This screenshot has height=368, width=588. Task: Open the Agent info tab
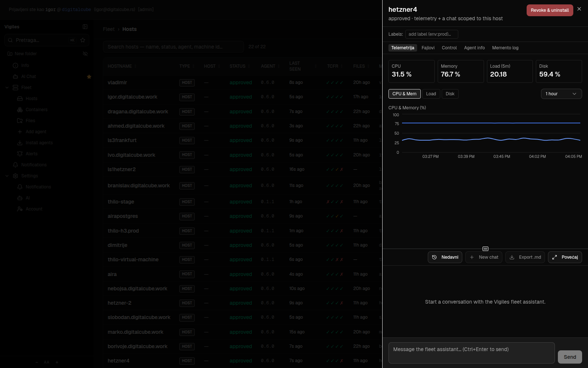[x=474, y=48]
